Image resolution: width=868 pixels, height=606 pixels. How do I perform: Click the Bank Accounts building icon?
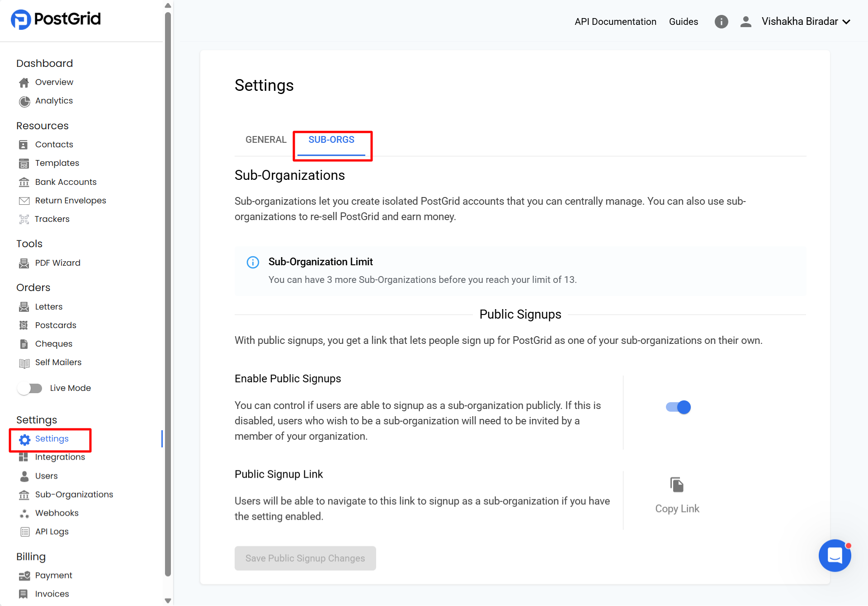coord(24,182)
